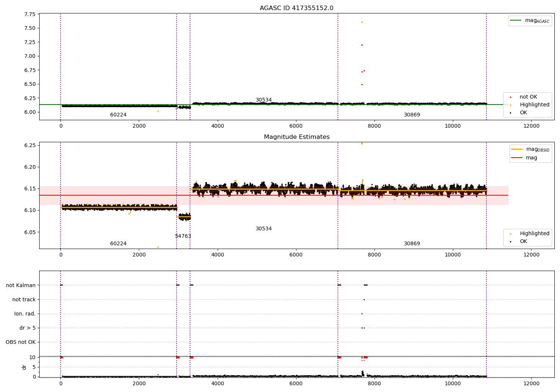Screen dimensions: 560x392
Task: Click the title 'AGASC ID 417355152.0'
Action: coord(296,8)
